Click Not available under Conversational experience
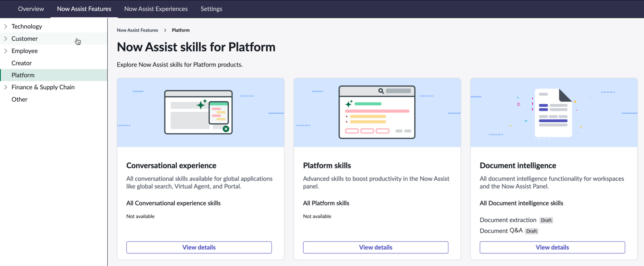The image size is (644, 266). pyautogui.click(x=140, y=216)
